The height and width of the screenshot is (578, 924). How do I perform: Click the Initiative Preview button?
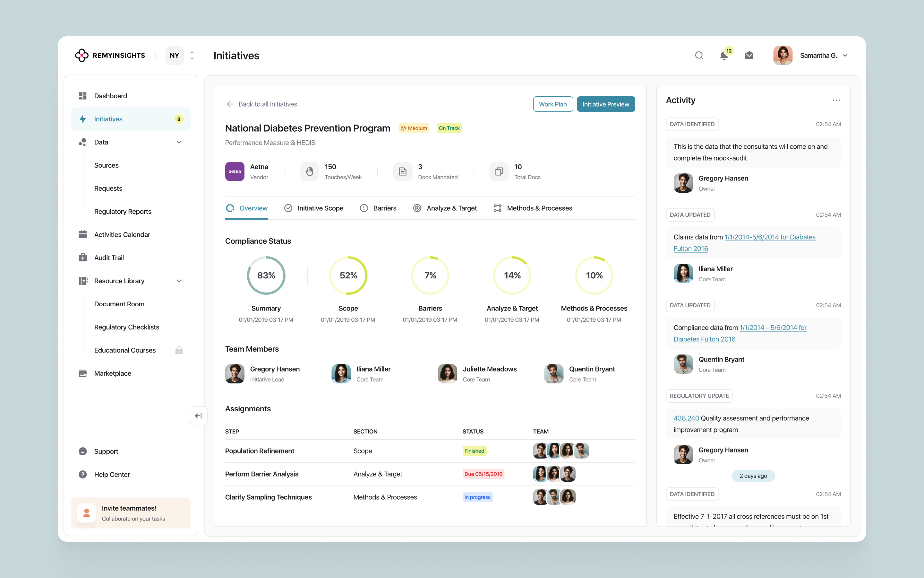coord(605,104)
